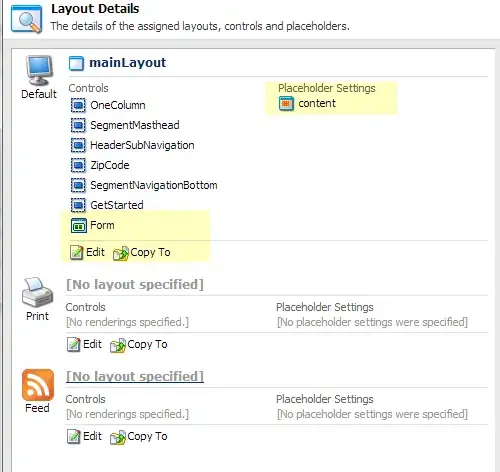Open the Feed "No layout specified" link
The height and width of the screenshot is (472, 500).
pos(135,377)
